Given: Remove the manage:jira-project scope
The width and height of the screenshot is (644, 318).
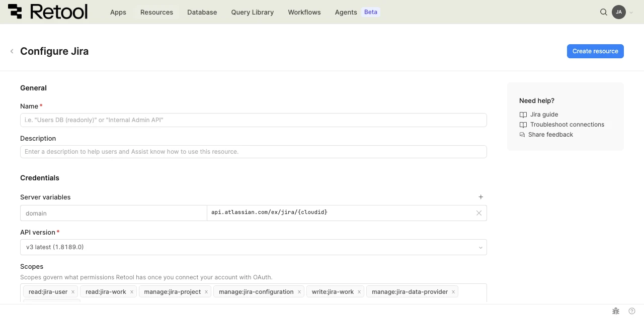Looking at the screenshot, I should 206,292.
